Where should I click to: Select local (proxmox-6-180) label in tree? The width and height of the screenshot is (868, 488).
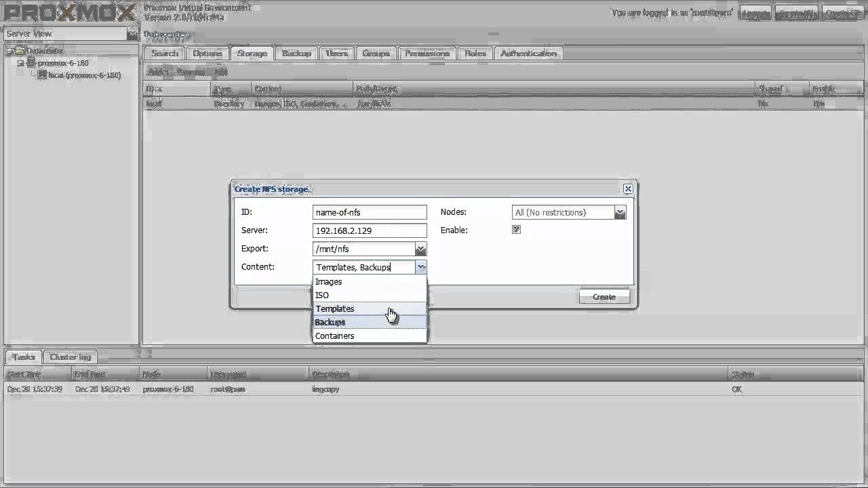85,75
